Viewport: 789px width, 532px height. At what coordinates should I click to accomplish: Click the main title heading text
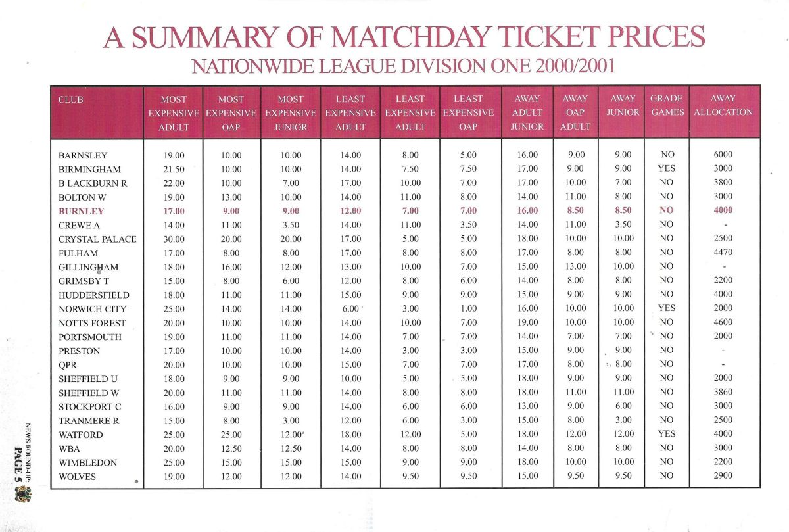[404, 37]
